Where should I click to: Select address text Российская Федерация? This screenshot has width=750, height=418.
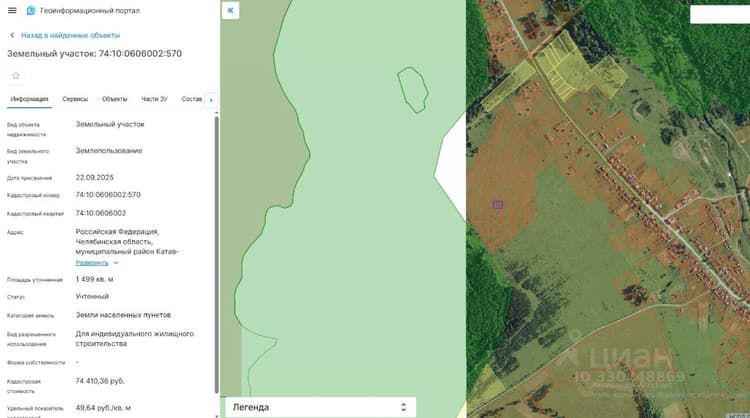coord(117,231)
